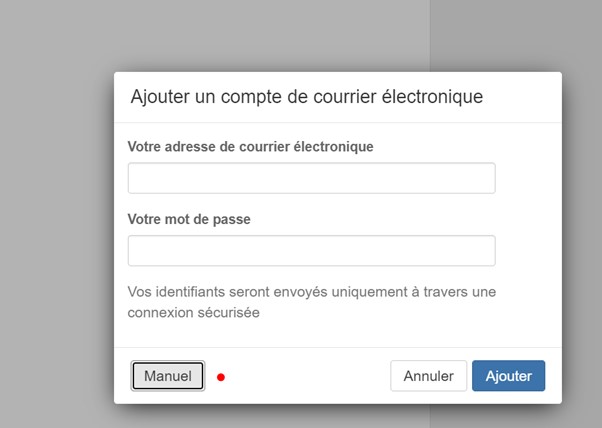Click the word "passe" in the password label
The height and width of the screenshot is (428, 602).
pyautogui.click(x=230, y=219)
